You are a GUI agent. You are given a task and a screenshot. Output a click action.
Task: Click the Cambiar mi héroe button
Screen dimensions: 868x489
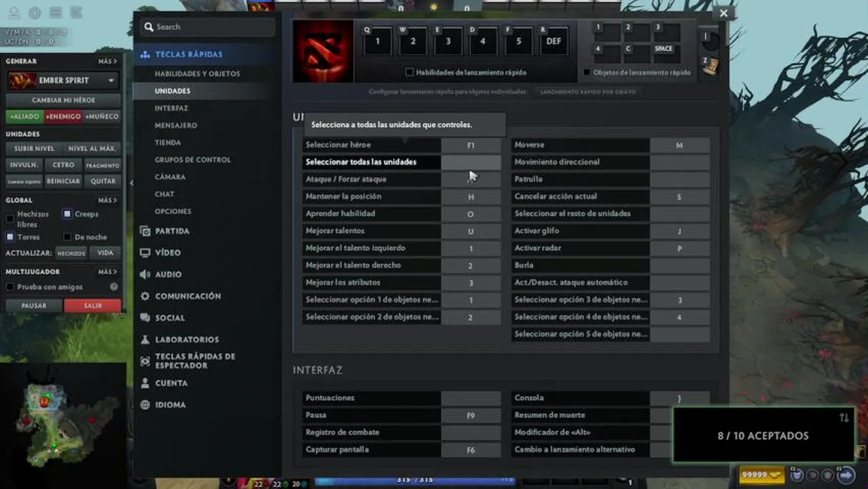point(63,100)
